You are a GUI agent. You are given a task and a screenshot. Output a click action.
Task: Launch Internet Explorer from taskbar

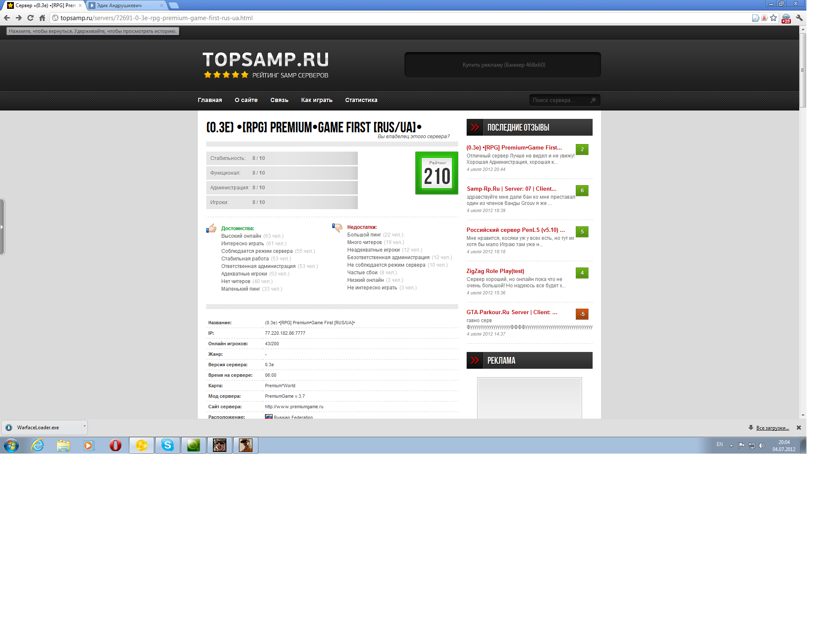[38, 445]
